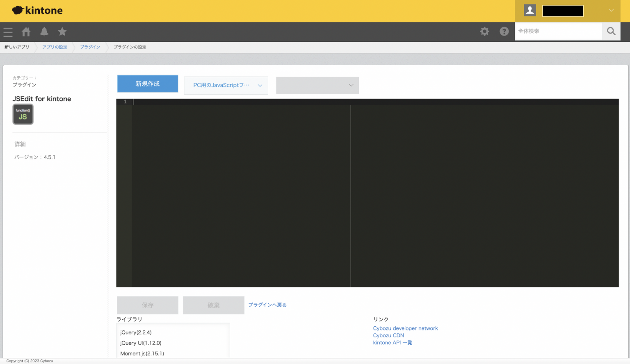The image size is (630, 364).
Task: Open the hamburger menu
Action: [x=7, y=32]
